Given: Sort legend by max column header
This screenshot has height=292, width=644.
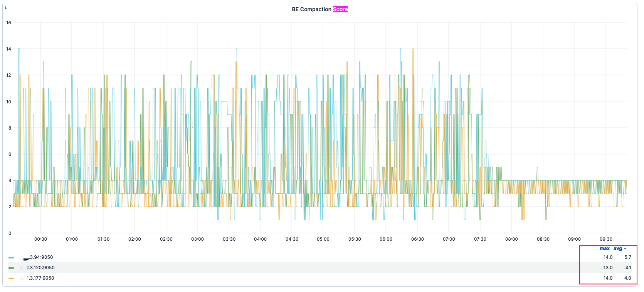Looking at the screenshot, I should tap(605, 248).
